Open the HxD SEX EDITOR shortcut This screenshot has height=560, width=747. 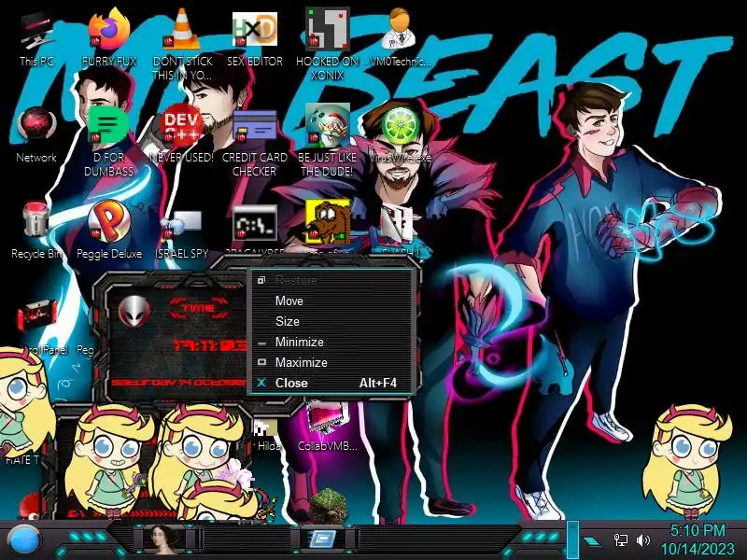pos(255,38)
